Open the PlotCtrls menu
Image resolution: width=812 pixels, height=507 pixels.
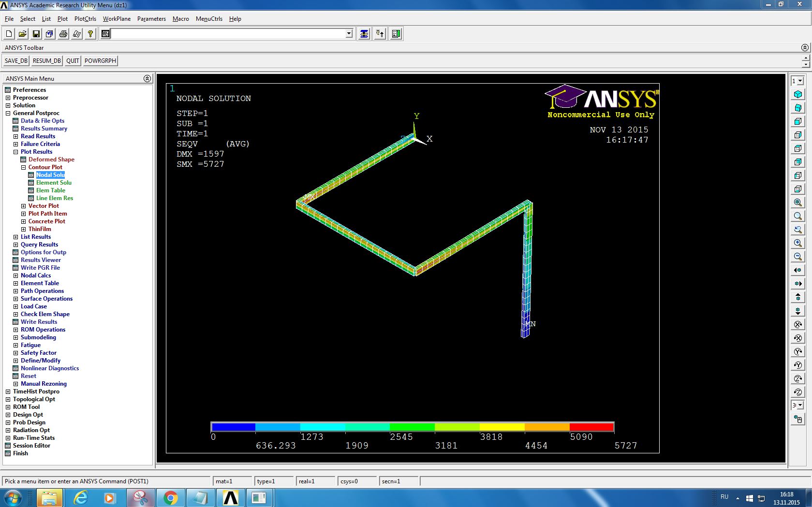(x=85, y=19)
